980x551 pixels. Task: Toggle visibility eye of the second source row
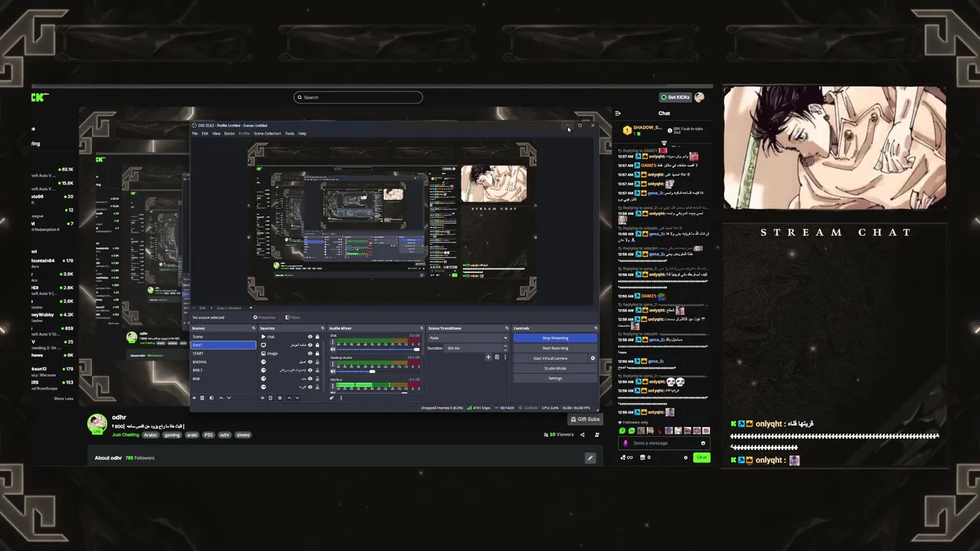click(x=310, y=345)
